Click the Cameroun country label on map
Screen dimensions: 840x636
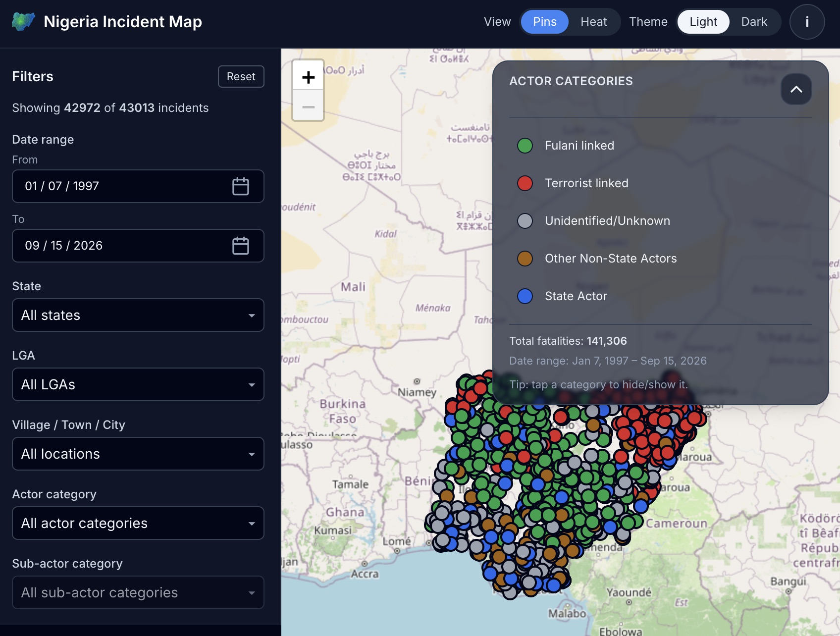coord(677,524)
